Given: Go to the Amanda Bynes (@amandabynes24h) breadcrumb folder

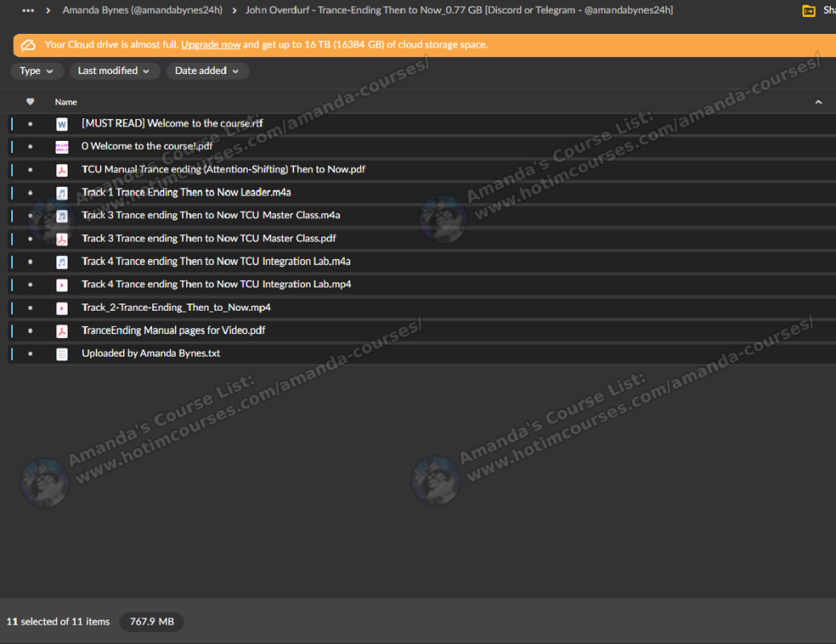Looking at the screenshot, I should (143, 10).
